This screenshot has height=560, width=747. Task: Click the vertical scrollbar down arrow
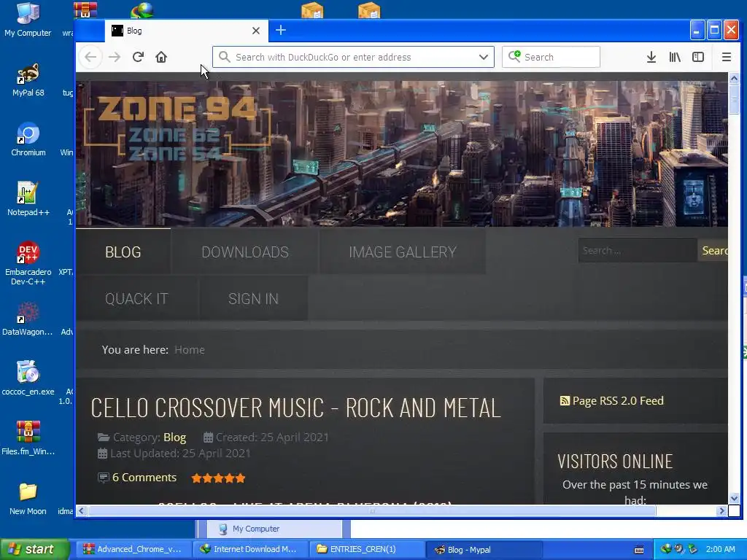734,499
